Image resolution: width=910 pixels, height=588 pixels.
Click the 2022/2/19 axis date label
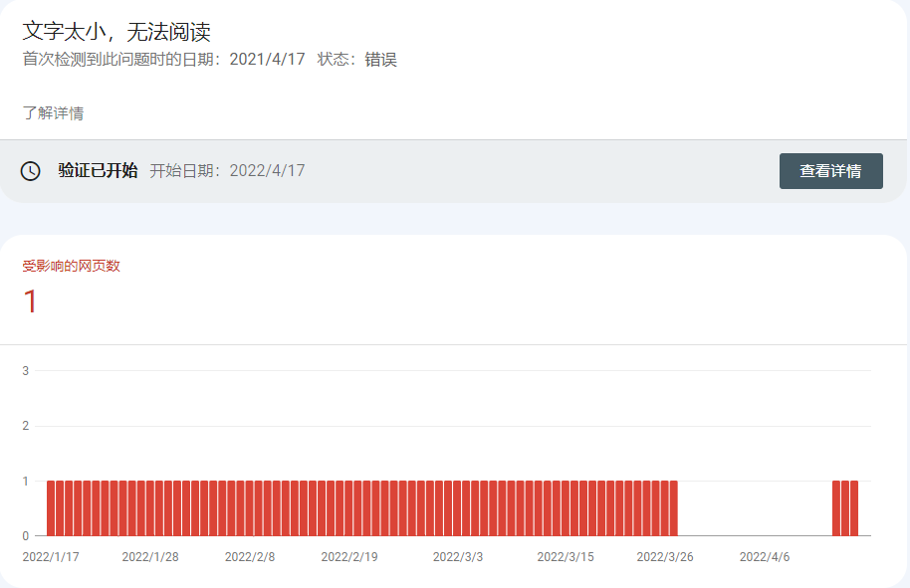click(349, 557)
